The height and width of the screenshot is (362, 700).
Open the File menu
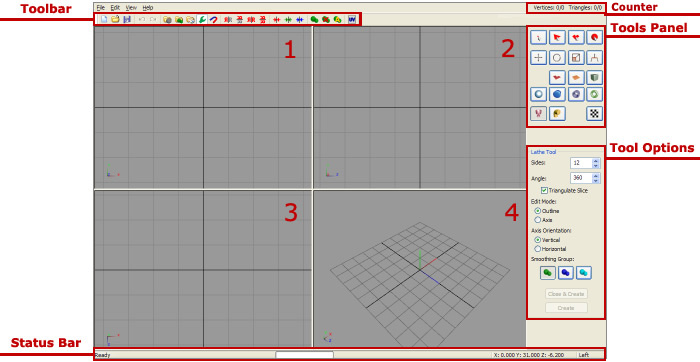101,8
